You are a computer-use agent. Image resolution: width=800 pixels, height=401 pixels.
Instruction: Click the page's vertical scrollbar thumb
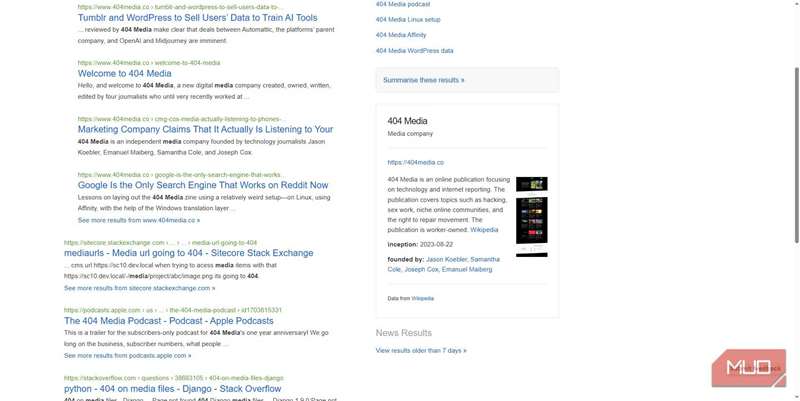point(797,155)
